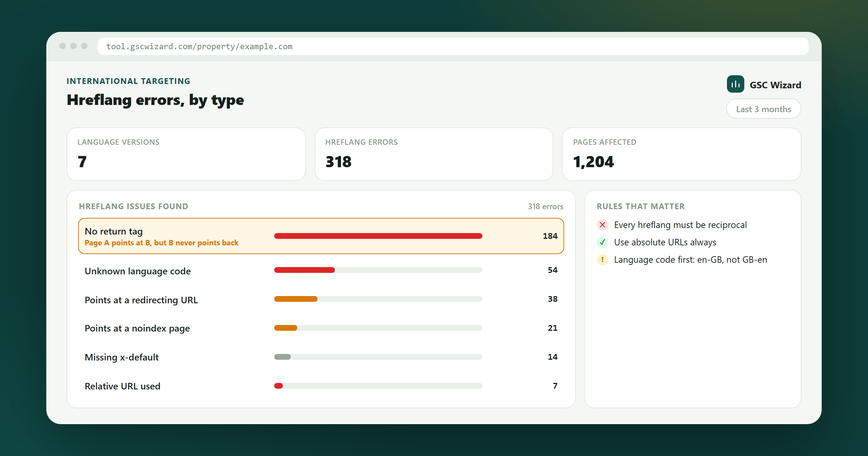Open the Language Versions stat card
The width and height of the screenshot is (868, 456).
click(186, 154)
